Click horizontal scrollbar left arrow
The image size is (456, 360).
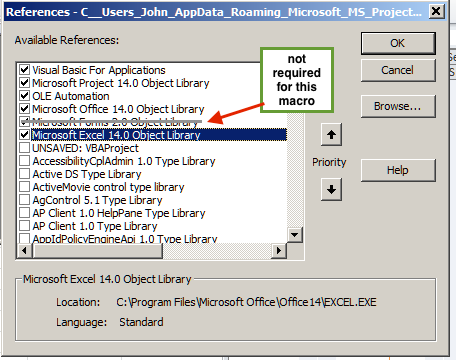24,250
